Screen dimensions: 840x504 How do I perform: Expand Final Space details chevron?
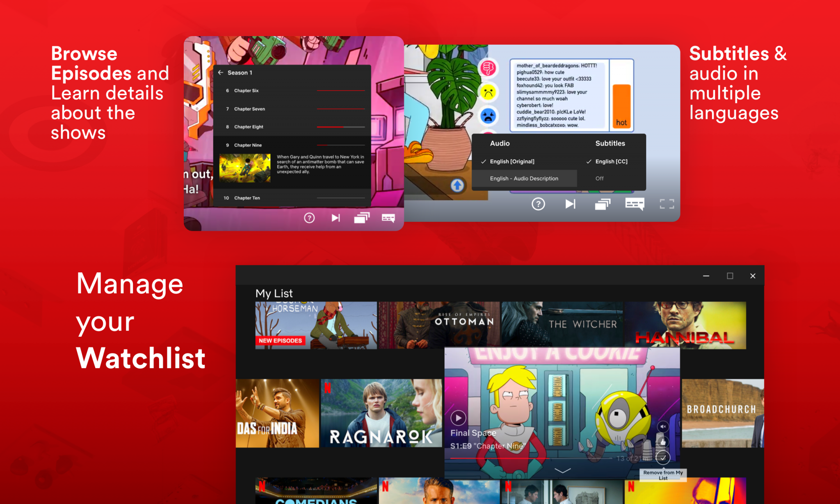(x=562, y=470)
